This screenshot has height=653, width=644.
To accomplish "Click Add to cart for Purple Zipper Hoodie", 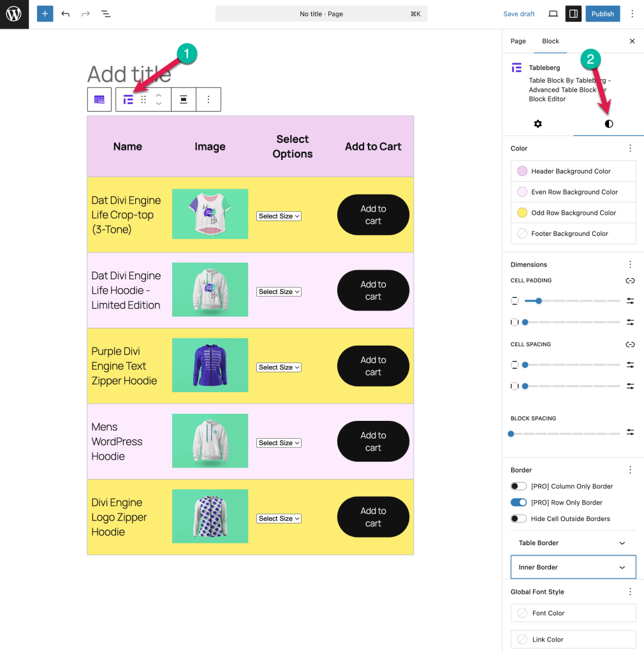I will point(373,366).
